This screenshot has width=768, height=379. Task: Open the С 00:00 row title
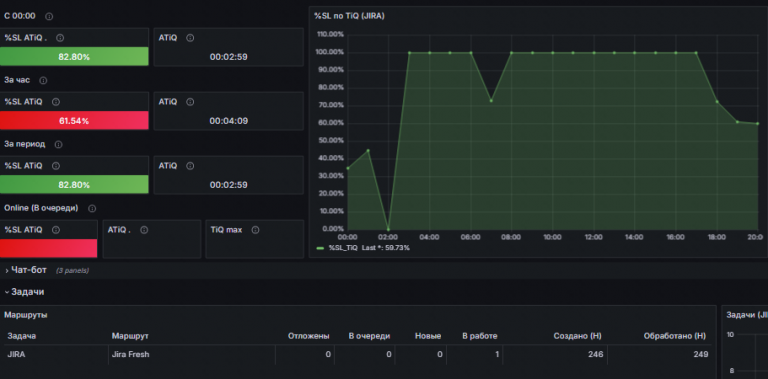coord(20,16)
